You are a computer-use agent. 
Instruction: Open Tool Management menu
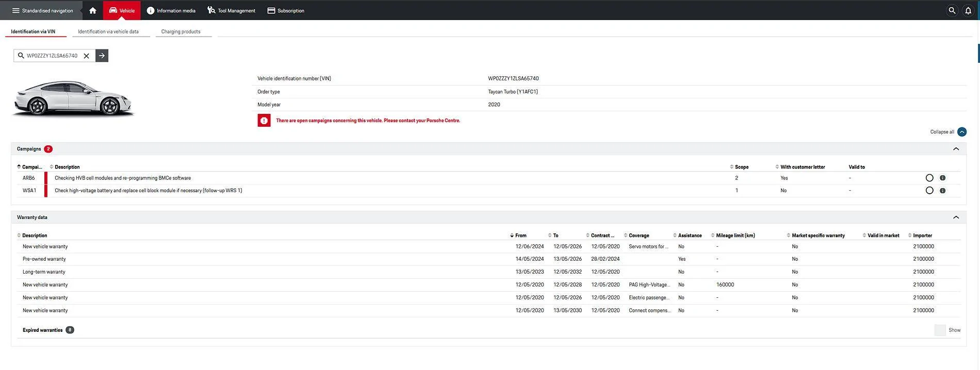pyautogui.click(x=231, y=10)
